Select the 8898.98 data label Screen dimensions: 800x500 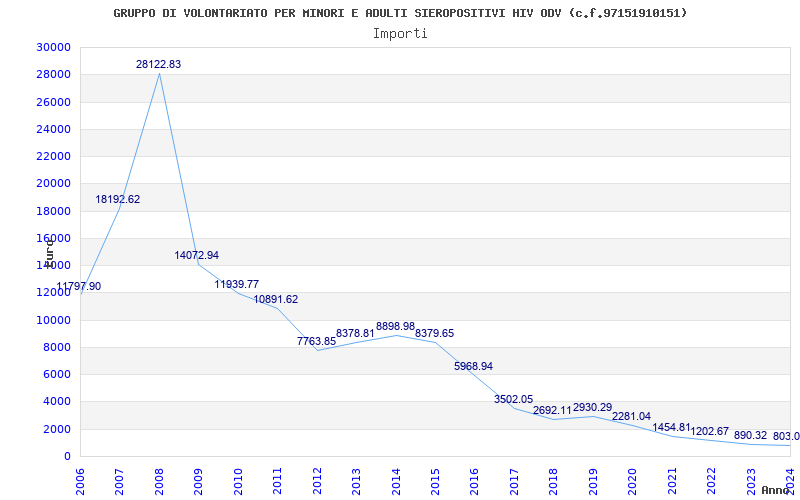point(395,327)
